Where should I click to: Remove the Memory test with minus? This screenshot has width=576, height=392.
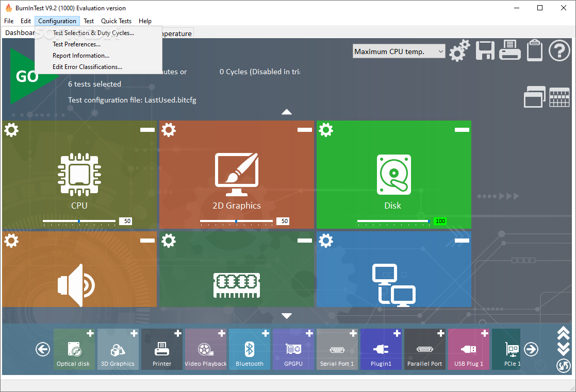[x=305, y=241]
